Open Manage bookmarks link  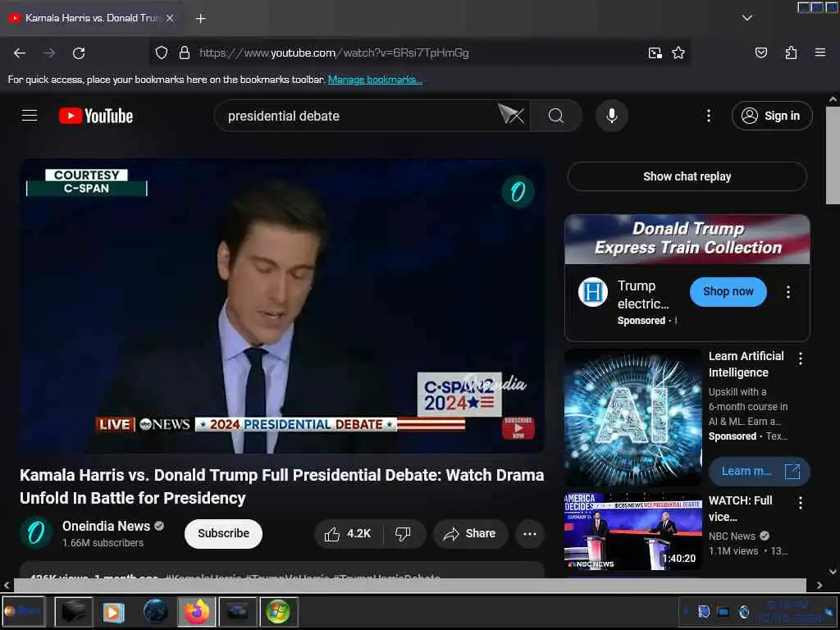click(375, 80)
